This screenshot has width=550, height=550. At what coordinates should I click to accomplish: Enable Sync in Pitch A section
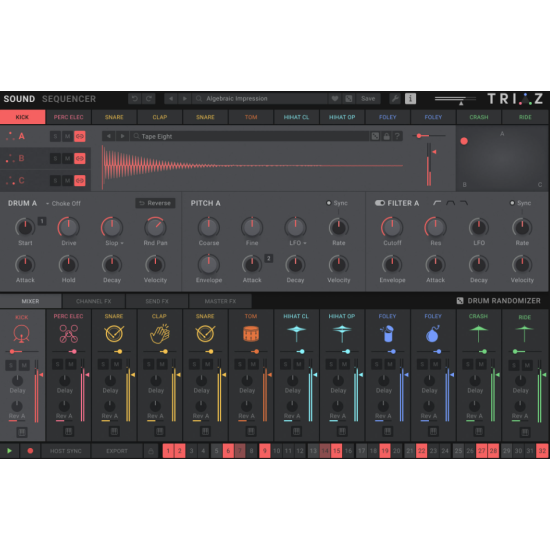[329, 203]
